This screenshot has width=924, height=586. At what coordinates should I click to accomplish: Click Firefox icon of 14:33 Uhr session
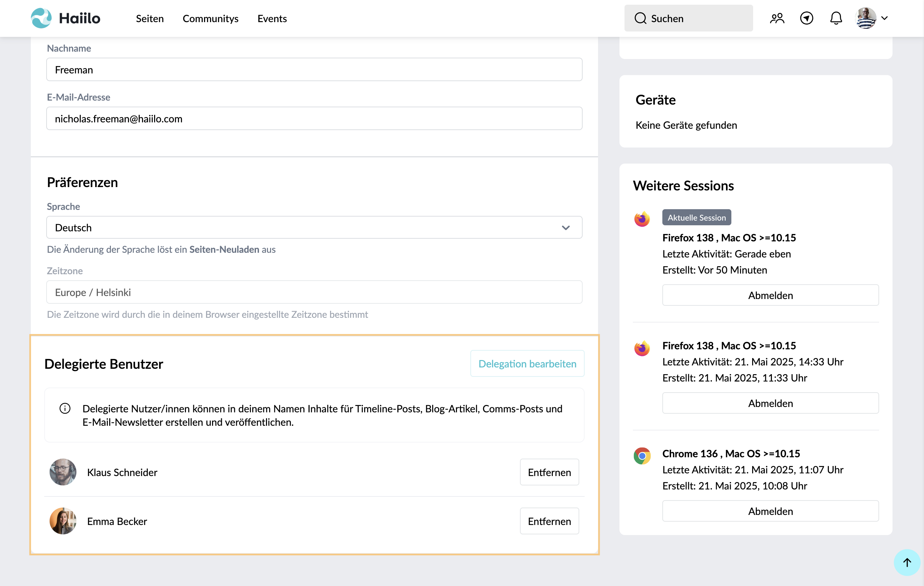pos(642,348)
